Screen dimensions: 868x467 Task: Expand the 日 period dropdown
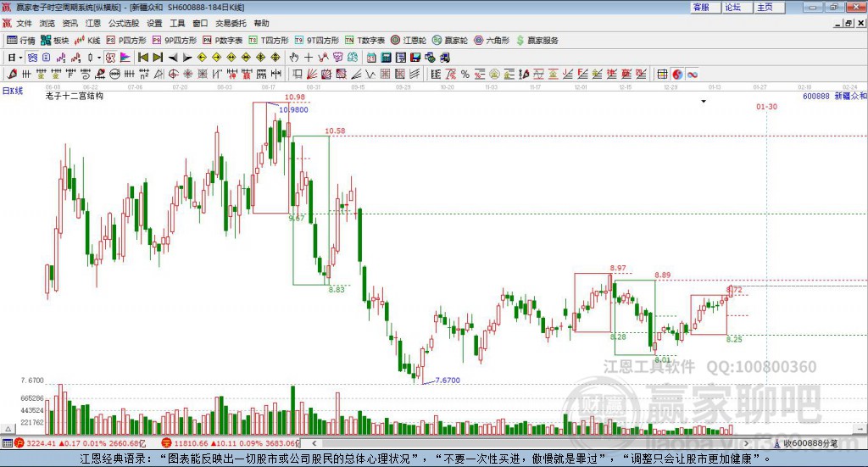click(x=20, y=58)
